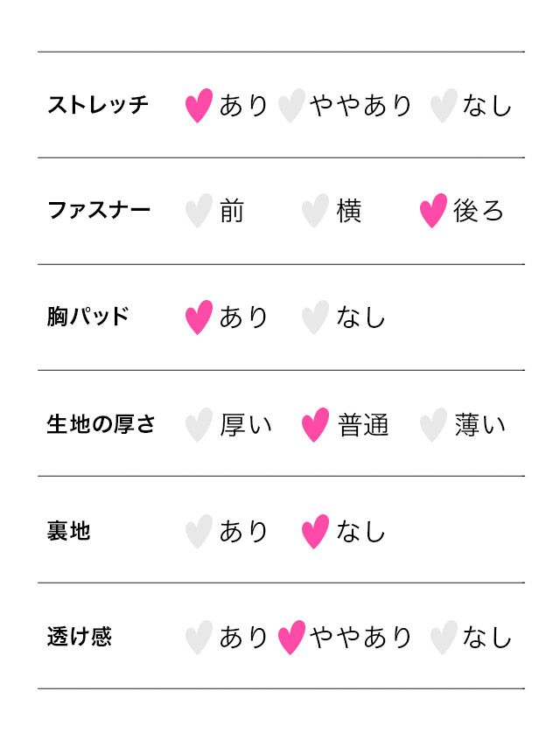Click the ストレッチ ややあり heart icon
The image size is (560, 747).
[291, 105]
